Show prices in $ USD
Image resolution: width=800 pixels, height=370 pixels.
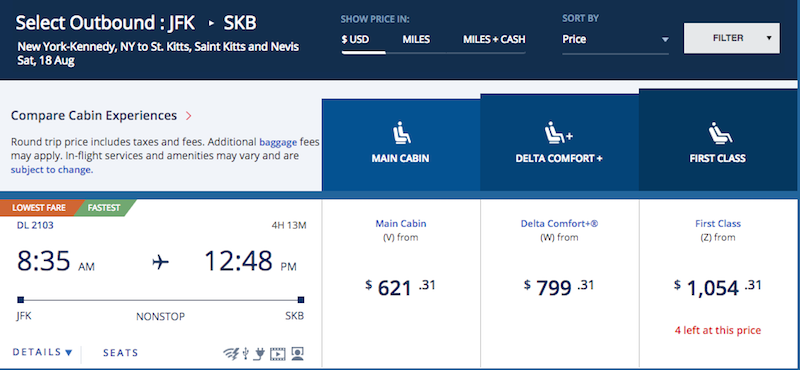tap(356, 39)
